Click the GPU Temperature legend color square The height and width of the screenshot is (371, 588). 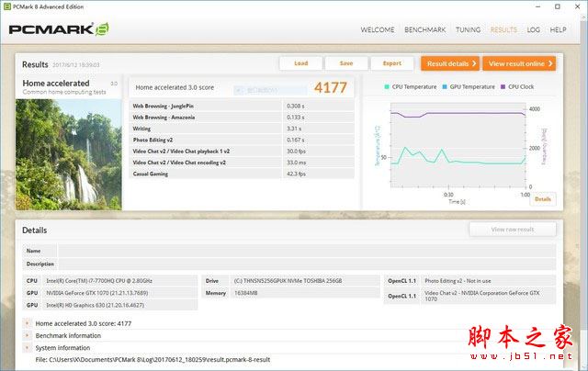point(445,86)
